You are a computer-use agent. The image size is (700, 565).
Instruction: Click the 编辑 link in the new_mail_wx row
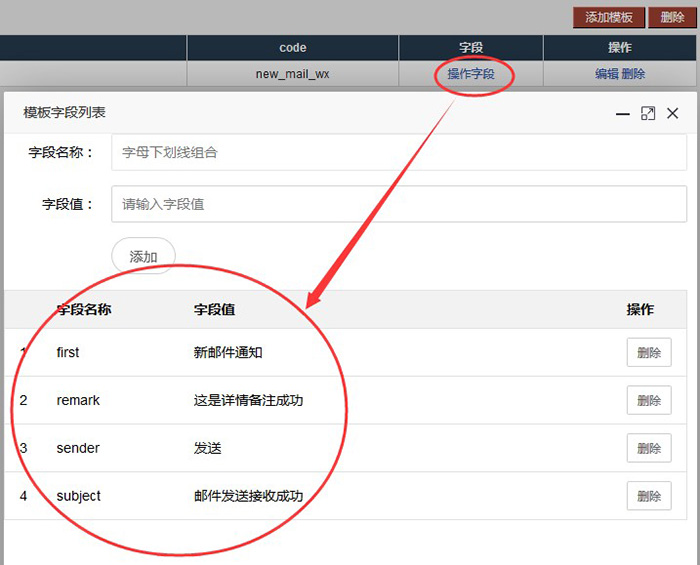(606, 74)
